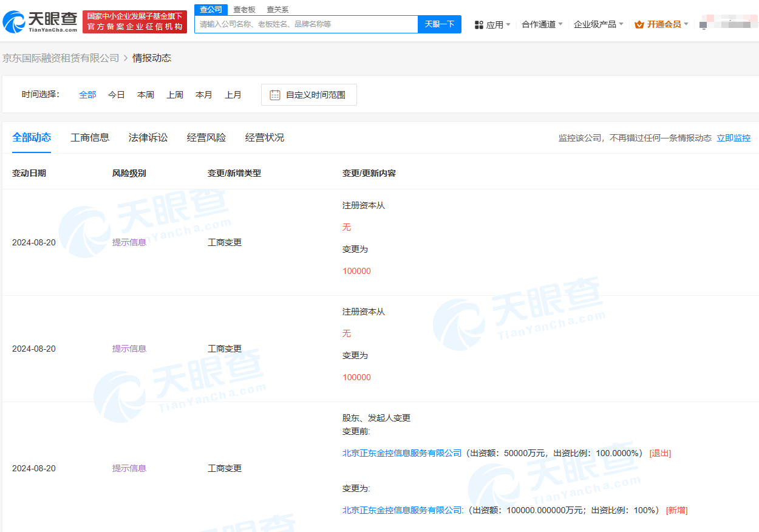Screen dimensions: 759x532
Task: Open the 合作通道 dropdown
Action: point(542,24)
